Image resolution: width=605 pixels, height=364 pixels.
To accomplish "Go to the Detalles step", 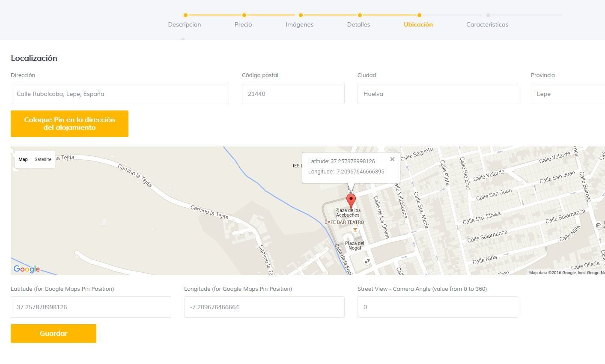I will click(x=359, y=24).
